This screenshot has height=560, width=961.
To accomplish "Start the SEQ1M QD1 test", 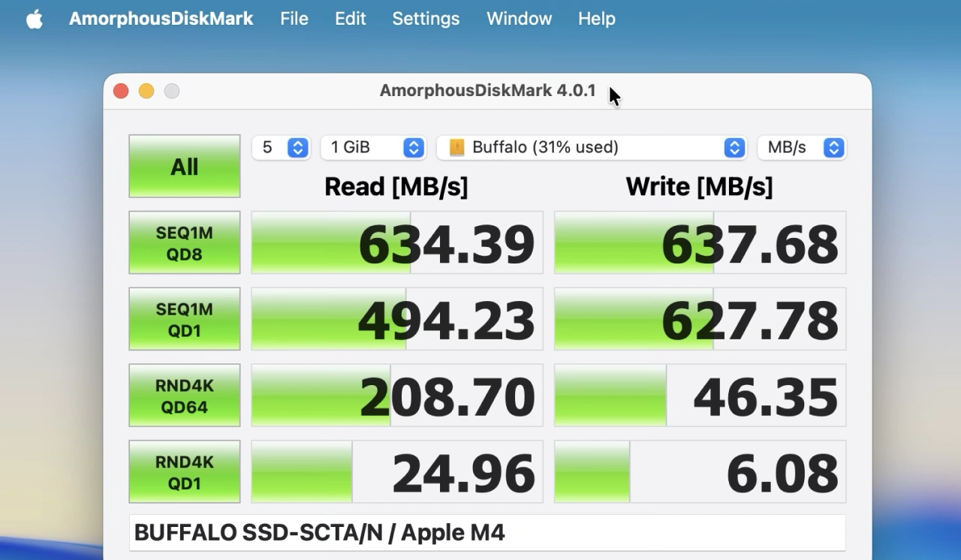I will [185, 319].
